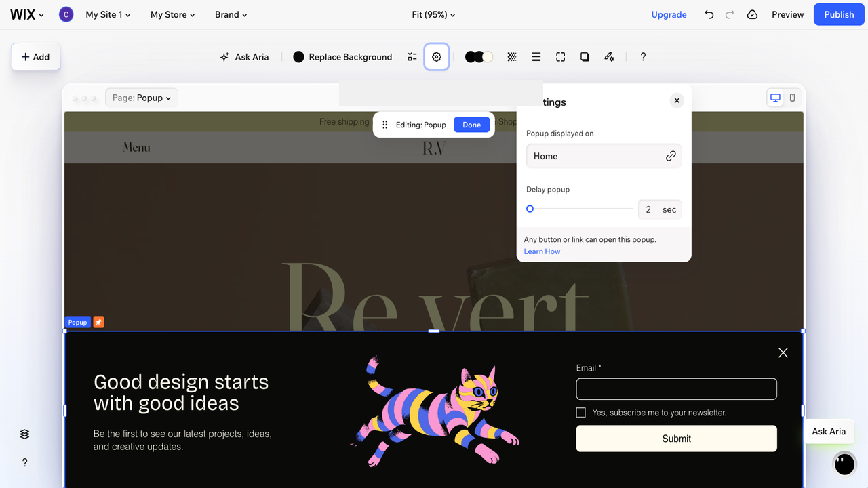
Task: Click Replace Background in toolbar
Action: 342,57
